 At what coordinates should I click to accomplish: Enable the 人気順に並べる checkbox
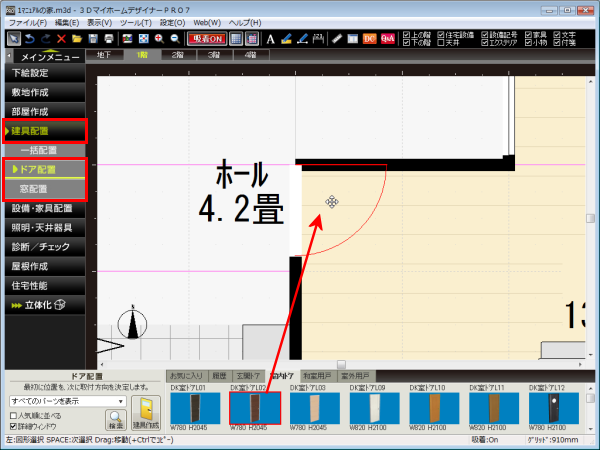pos(12,414)
